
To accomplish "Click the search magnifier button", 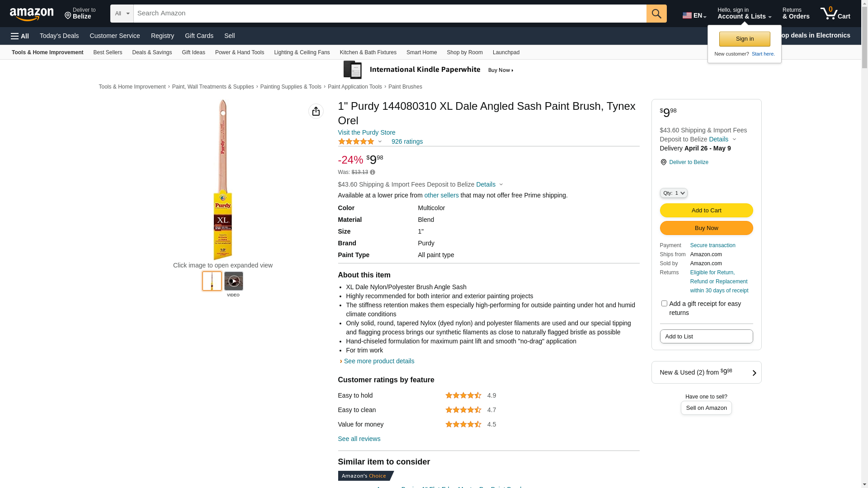I will [656, 14].
